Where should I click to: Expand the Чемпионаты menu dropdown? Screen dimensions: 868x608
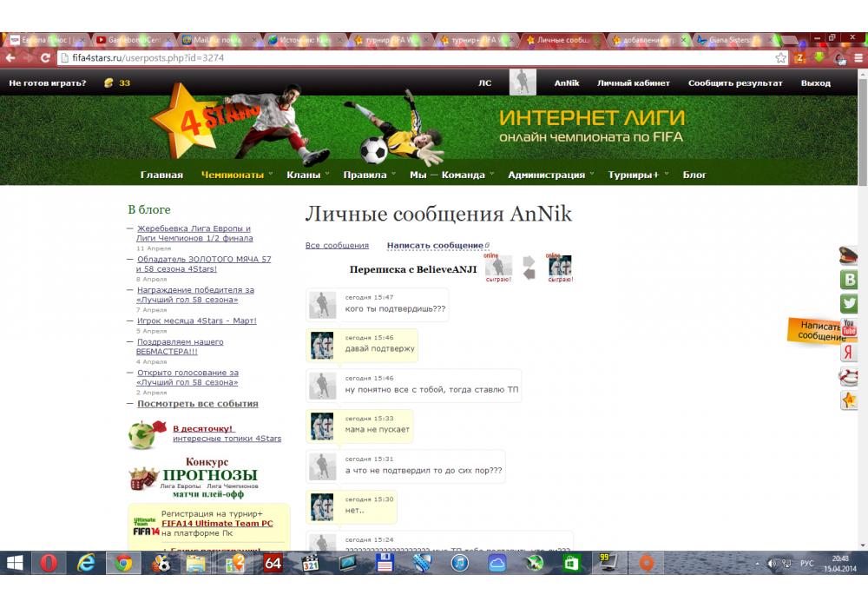click(233, 175)
